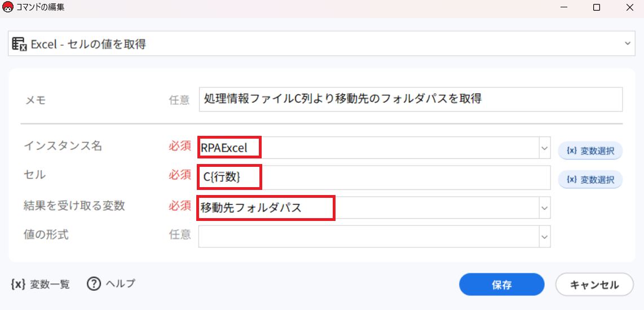Expand the 結果を受け取る変数 dropdown arrow

coord(545,208)
